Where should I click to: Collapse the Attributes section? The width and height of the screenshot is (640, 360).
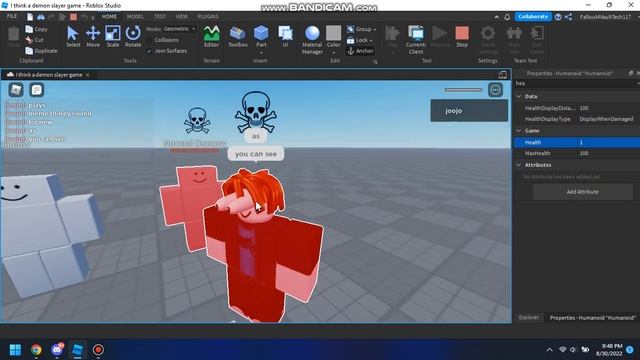pyautogui.click(x=519, y=165)
